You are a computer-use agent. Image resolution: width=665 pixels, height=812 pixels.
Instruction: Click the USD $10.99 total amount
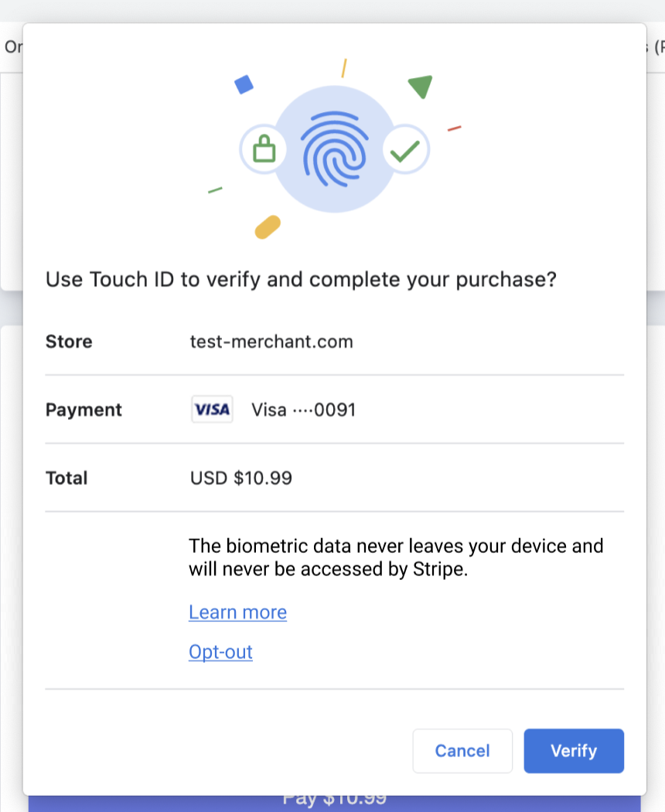click(240, 477)
